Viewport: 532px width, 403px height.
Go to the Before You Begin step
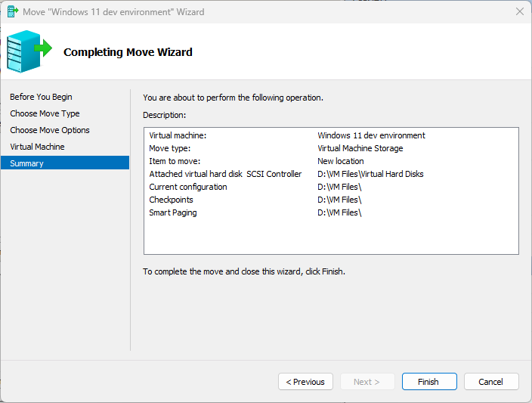click(x=42, y=97)
